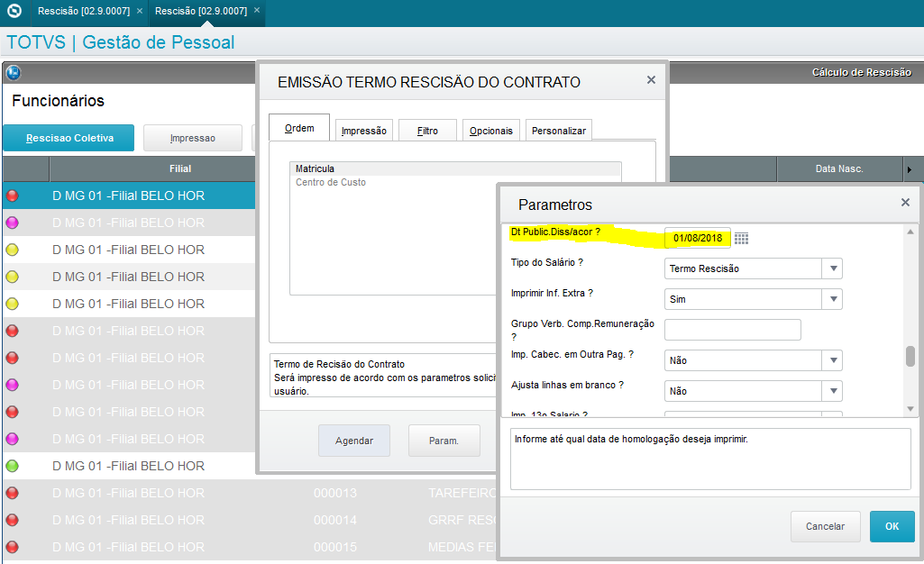Expand the Ajusta linhas em branco dropdown
Viewport: 924px width, 564px height.
[x=833, y=391]
